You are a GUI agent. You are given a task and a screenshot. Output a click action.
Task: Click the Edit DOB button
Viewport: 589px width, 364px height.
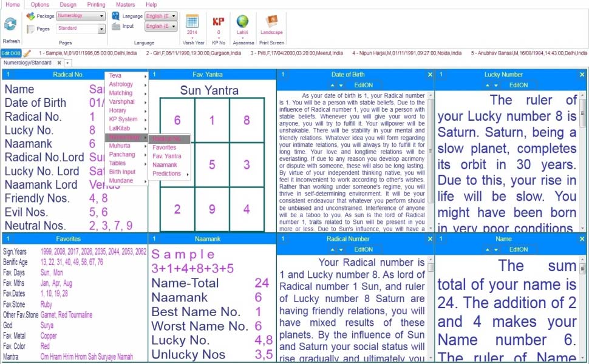coord(11,53)
